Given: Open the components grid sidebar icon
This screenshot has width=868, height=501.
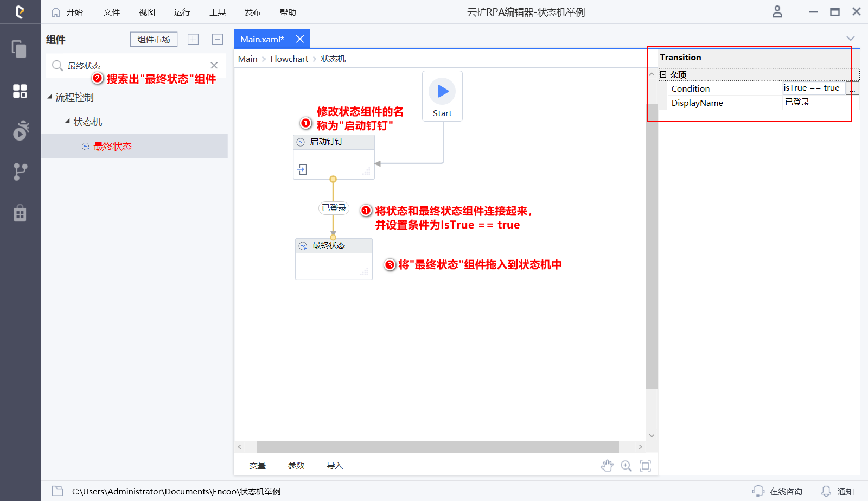Looking at the screenshot, I should pyautogui.click(x=20, y=91).
